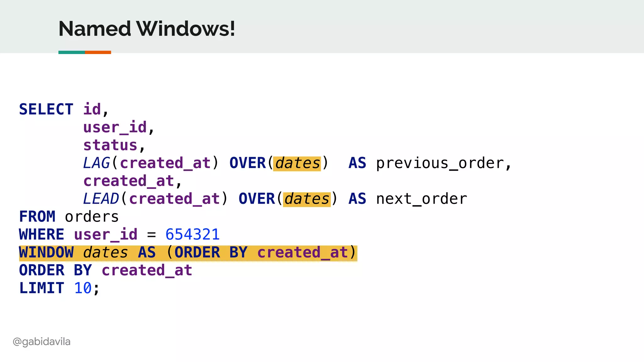
Task: Click the @gabidavila handle
Action: coord(42,342)
